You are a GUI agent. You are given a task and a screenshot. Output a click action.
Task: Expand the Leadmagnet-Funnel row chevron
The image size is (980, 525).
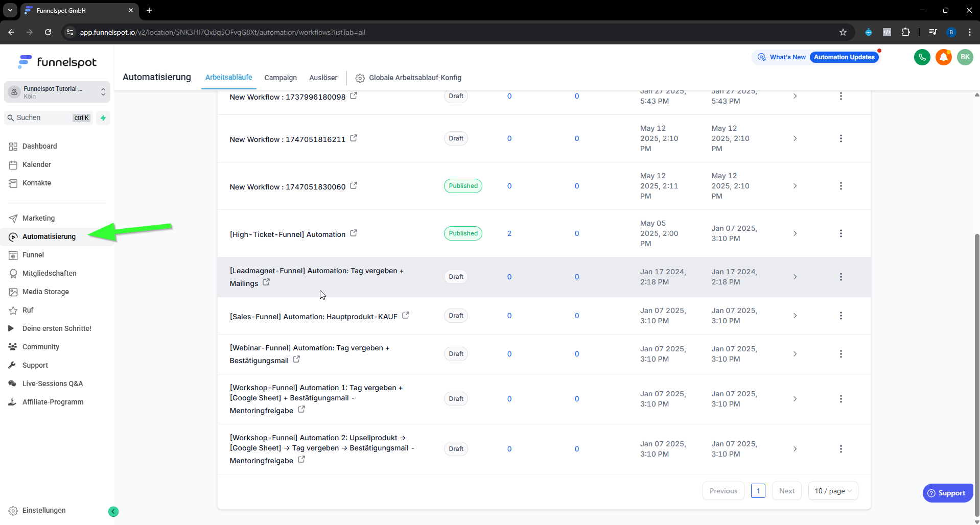click(795, 277)
